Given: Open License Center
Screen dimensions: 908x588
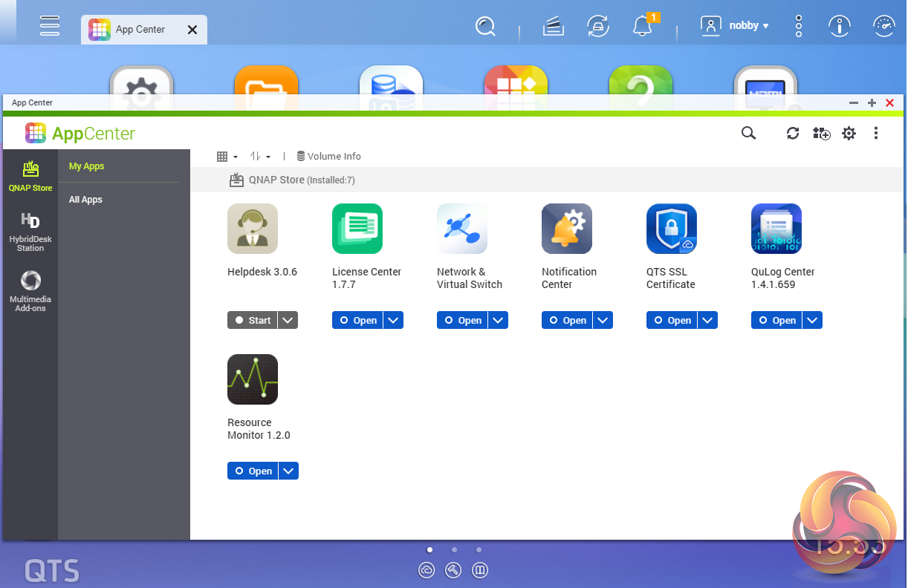Looking at the screenshot, I should point(357,320).
